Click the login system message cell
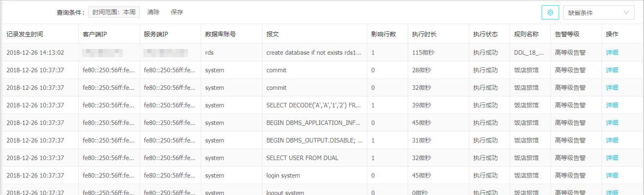 coord(283,175)
